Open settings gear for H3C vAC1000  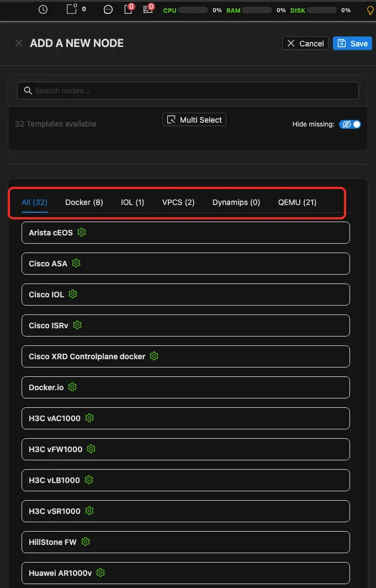tap(89, 418)
